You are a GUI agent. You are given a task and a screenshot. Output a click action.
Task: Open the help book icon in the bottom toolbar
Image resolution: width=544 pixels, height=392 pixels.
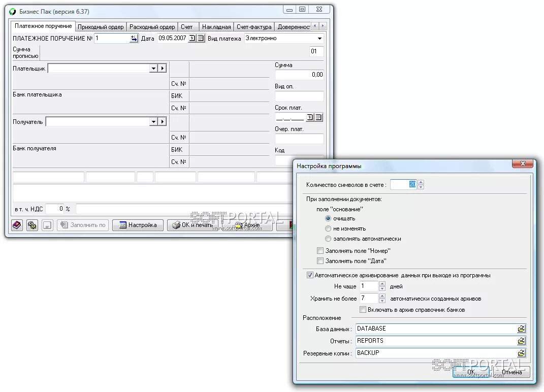click(x=17, y=225)
